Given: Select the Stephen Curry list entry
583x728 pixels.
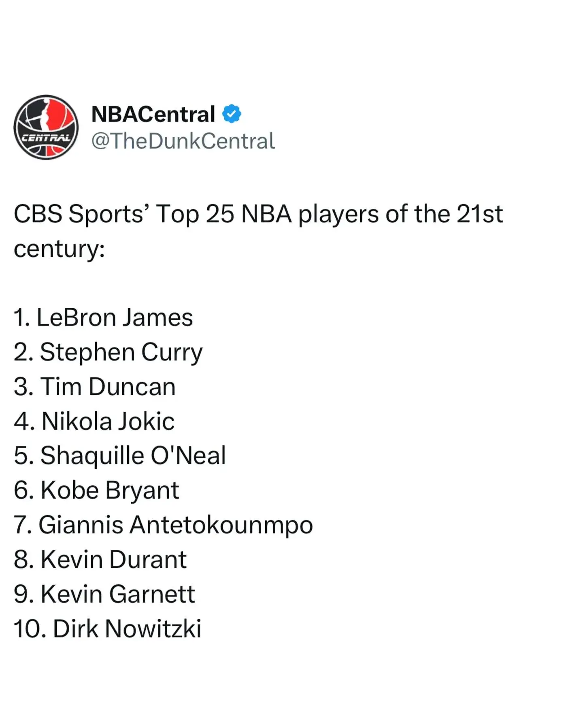Looking at the screenshot, I should (x=108, y=352).
